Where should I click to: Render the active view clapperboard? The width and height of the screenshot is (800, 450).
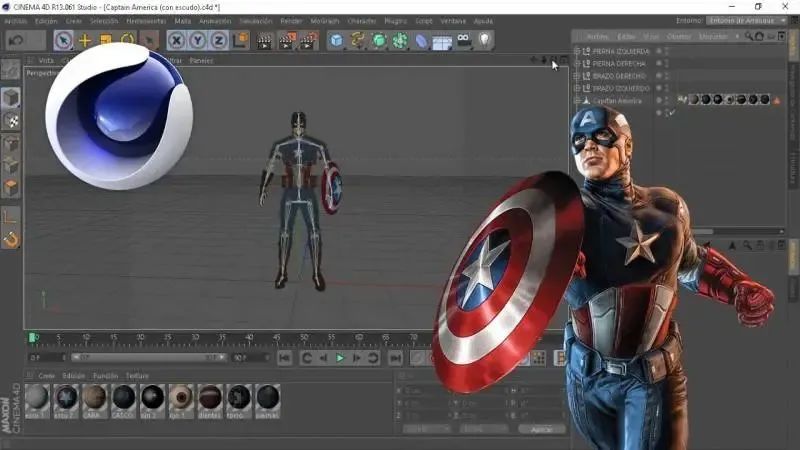pos(265,41)
